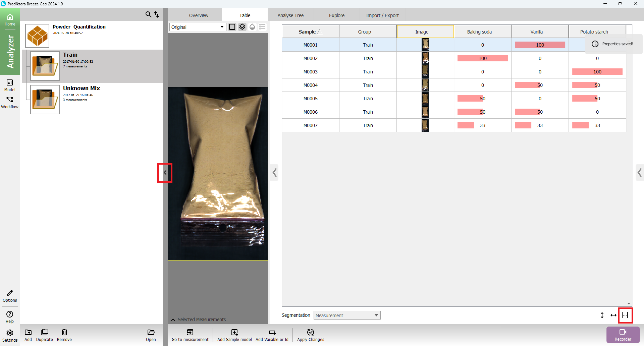644x346 pixels.
Task: Toggle the square frame image overlay button
Action: pos(232,27)
